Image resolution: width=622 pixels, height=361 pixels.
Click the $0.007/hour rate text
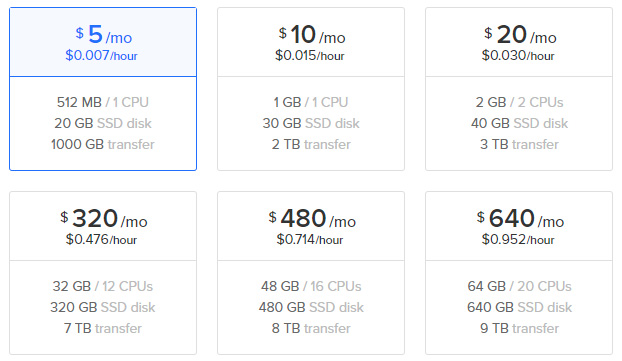click(102, 55)
